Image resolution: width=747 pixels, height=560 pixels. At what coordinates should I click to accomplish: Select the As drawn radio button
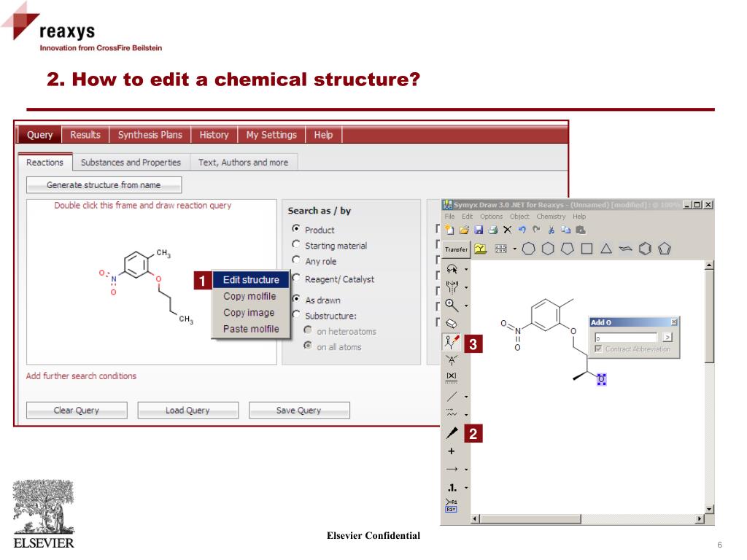click(x=296, y=299)
